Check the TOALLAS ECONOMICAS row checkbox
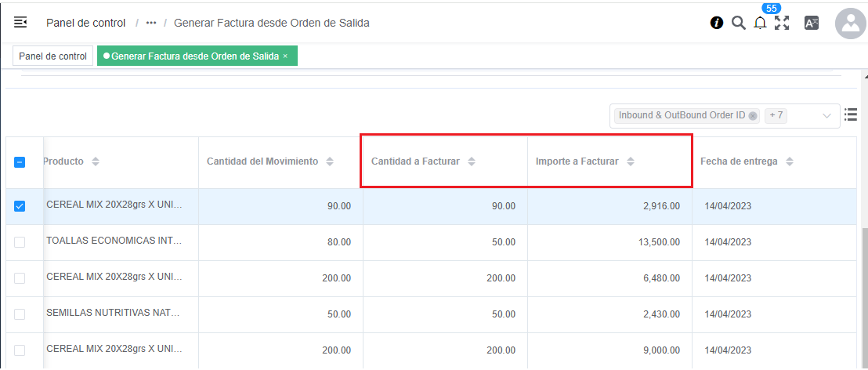The height and width of the screenshot is (370, 868). pos(20,242)
